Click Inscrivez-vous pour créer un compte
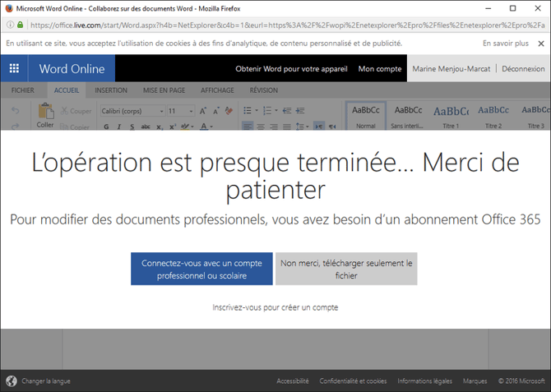The height and width of the screenshot is (392, 551). [x=275, y=307]
